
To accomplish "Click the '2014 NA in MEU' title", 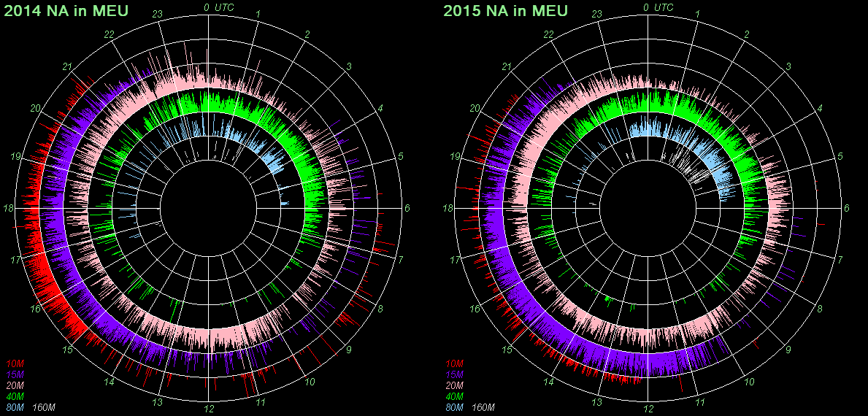I will [66, 11].
